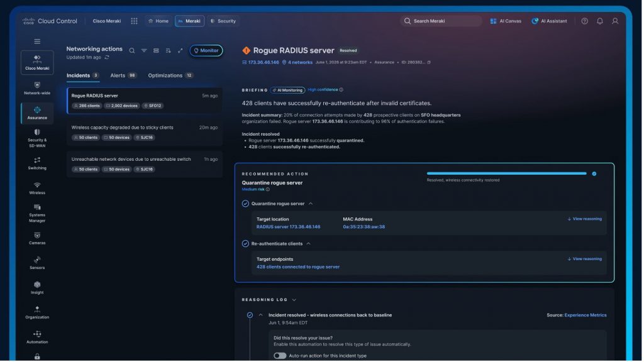Open the Experience Metrics source link
The width and height of the screenshot is (644, 362).
point(587,315)
